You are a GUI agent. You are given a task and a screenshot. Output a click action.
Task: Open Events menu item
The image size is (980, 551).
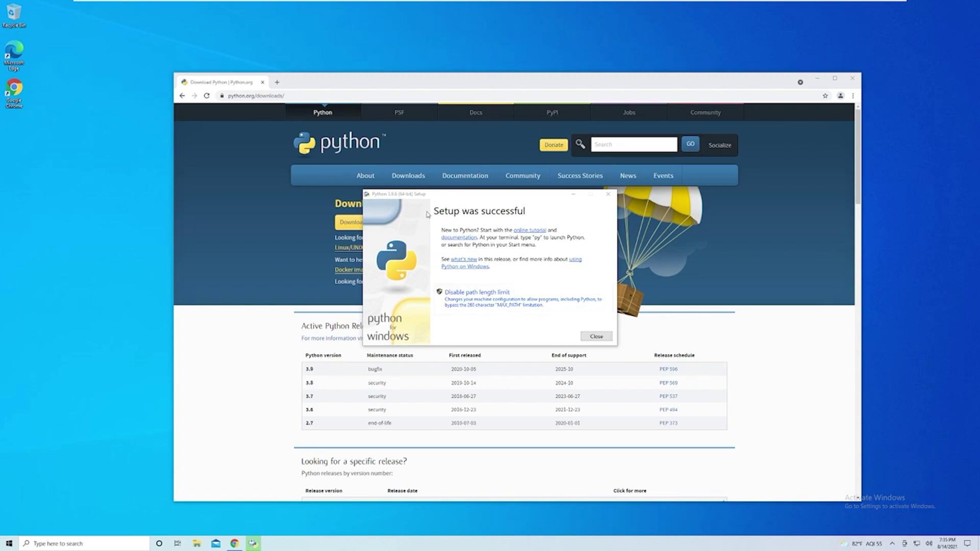(663, 176)
